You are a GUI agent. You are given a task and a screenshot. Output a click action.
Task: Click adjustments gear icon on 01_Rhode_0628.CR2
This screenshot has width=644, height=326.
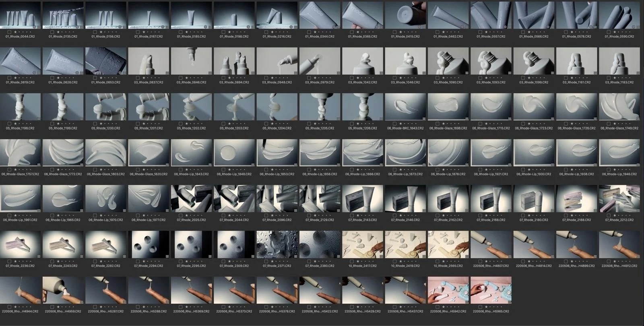(x=77, y=73)
